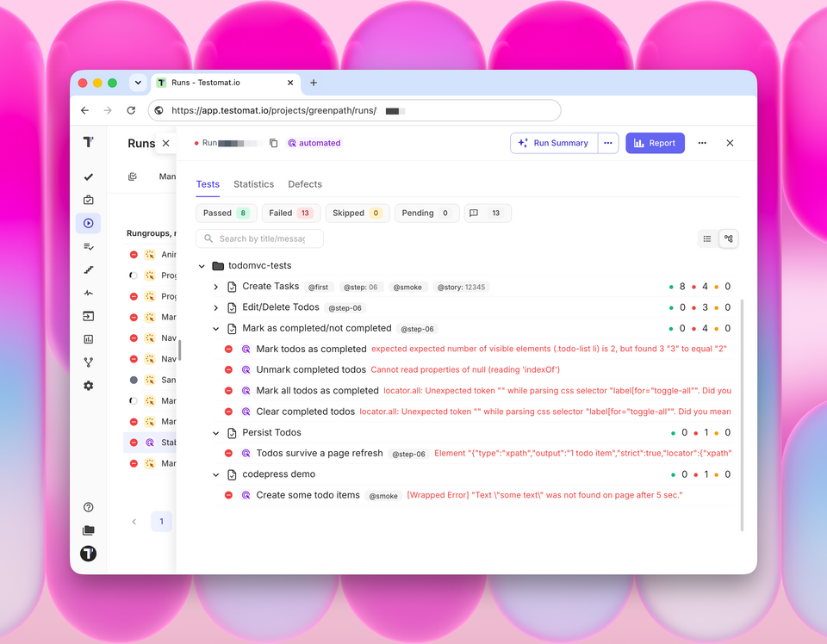
Task: Click the site info icon in the address bar
Action: pyautogui.click(x=159, y=111)
